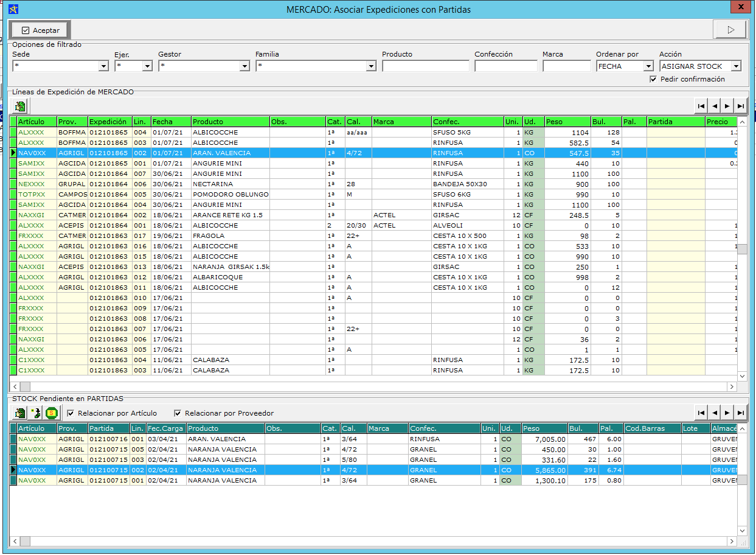Viewport: 756px width, 555px height.
Task: Toggle Relacionar por Artículo checkbox
Action: click(x=71, y=413)
